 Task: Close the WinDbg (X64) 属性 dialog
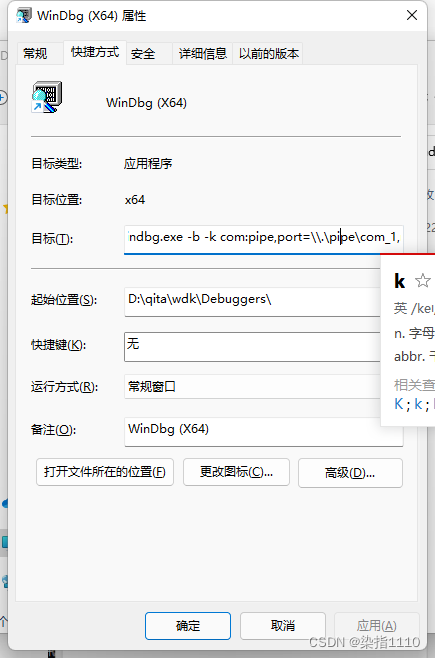(x=412, y=15)
